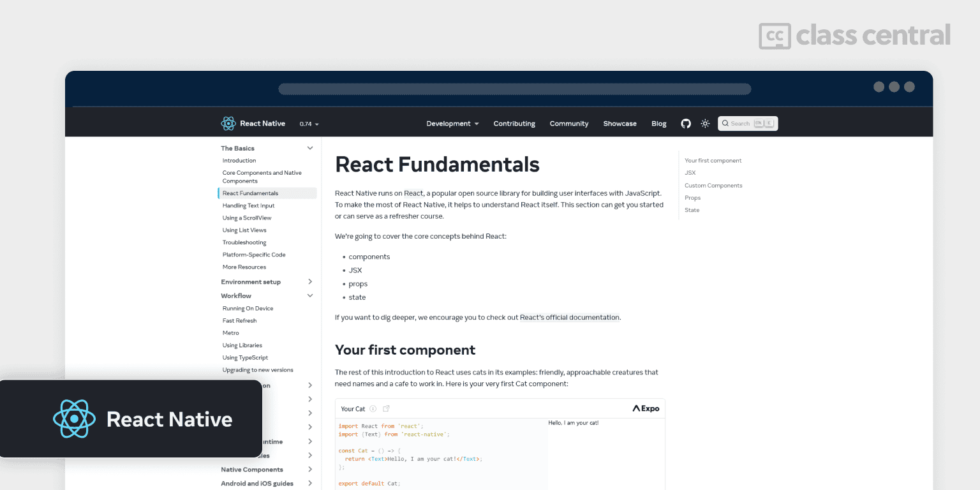Expand the Native Components section

pyautogui.click(x=310, y=470)
